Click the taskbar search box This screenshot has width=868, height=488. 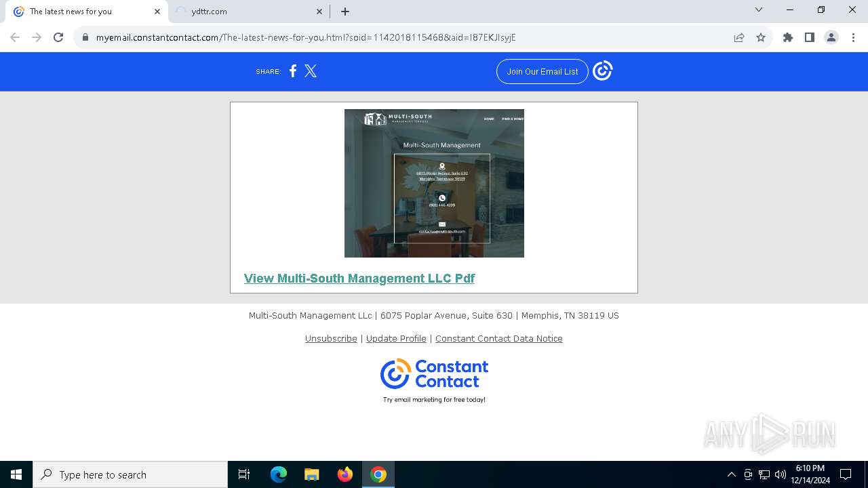[130, 474]
